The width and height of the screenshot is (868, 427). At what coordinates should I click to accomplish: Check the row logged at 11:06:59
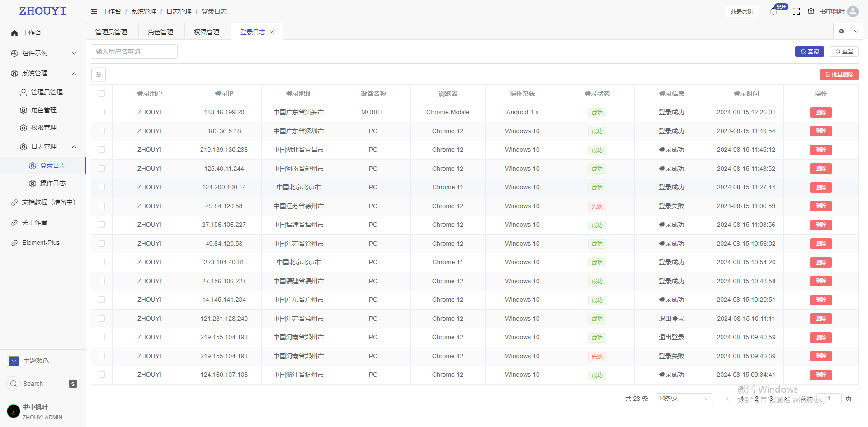coord(102,206)
